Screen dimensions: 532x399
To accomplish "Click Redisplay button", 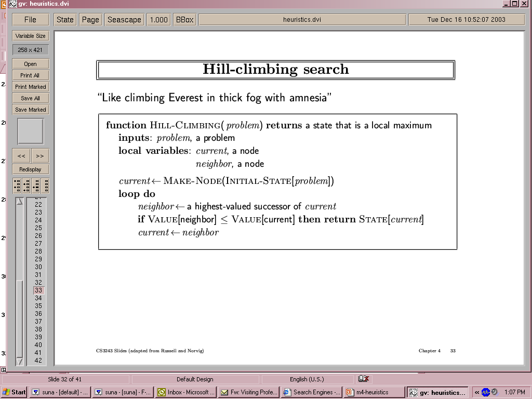I will pos(30,169).
